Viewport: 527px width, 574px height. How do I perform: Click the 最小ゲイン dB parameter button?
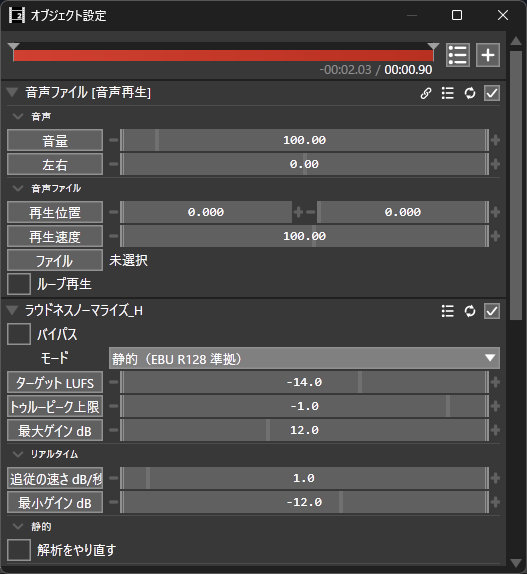(55, 502)
